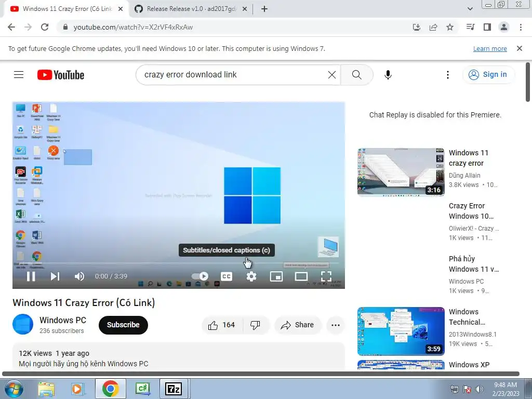Open Windows PC channel name link
This screenshot has height=399, width=532.
click(x=63, y=320)
